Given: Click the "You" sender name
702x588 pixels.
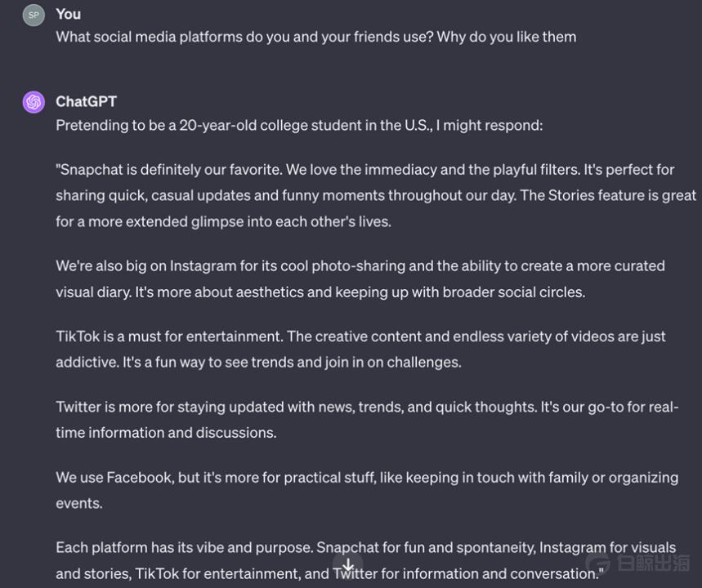Looking at the screenshot, I should coord(69,14).
